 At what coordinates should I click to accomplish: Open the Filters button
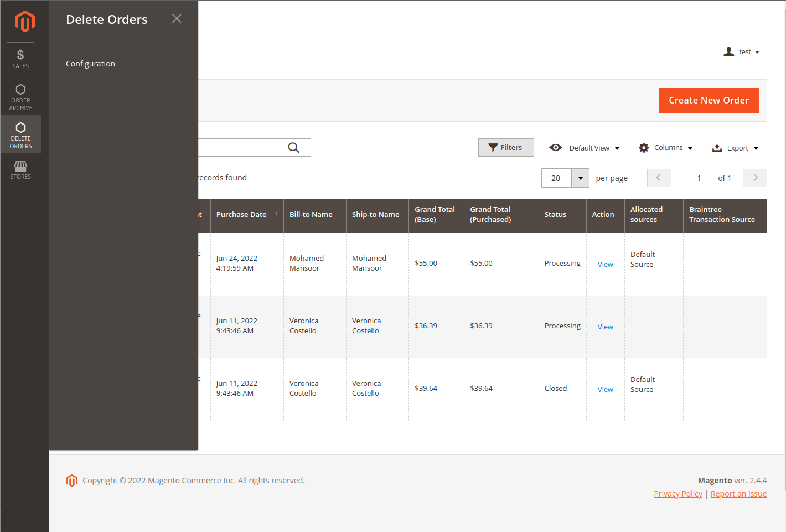tap(506, 148)
